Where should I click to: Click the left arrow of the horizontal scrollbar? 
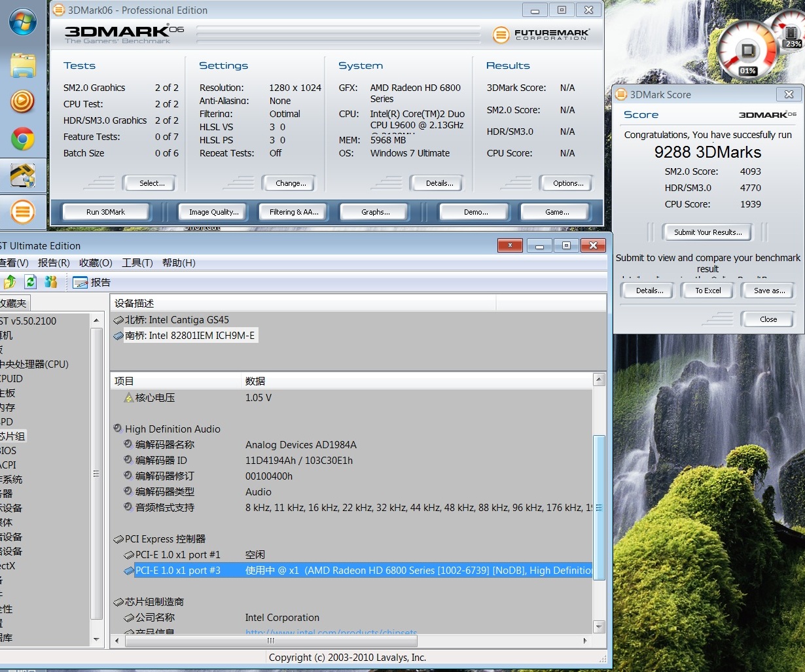tap(118, 641)
